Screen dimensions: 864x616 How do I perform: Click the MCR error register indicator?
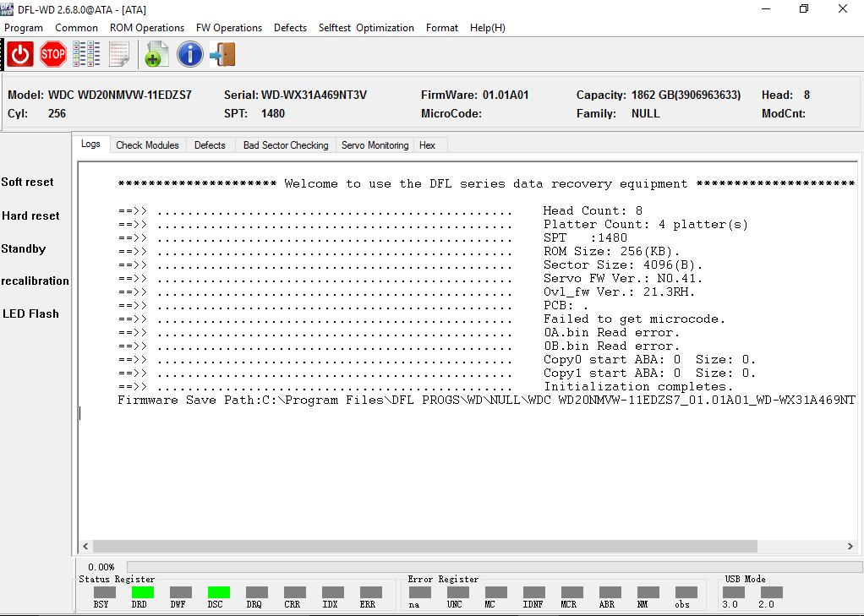(x=572, y=592)
